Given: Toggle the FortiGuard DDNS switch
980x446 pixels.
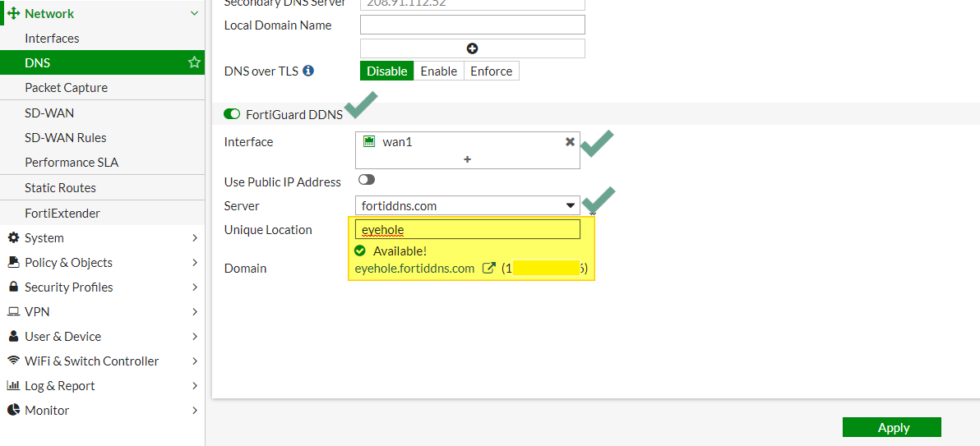Looking at the screenshot, I should [232, 114].
